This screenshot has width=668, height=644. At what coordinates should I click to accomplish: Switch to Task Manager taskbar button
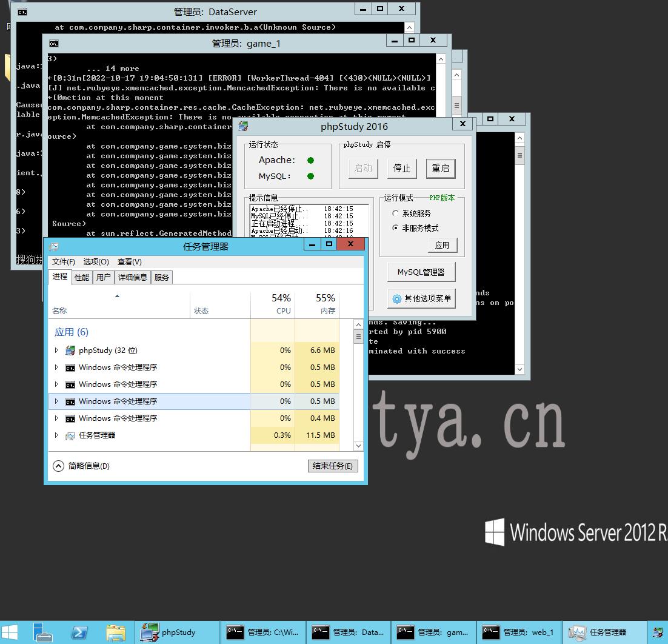coord(604,632)
